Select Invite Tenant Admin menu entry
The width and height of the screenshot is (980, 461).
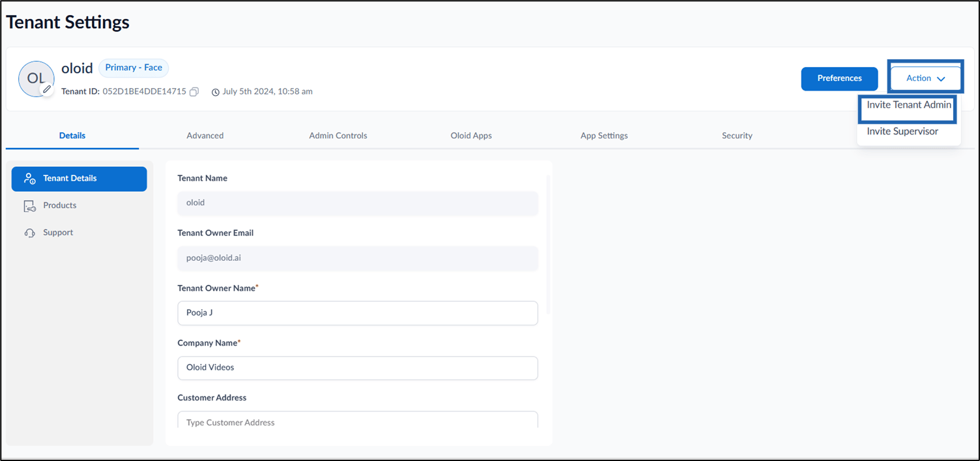click(909, 105)
